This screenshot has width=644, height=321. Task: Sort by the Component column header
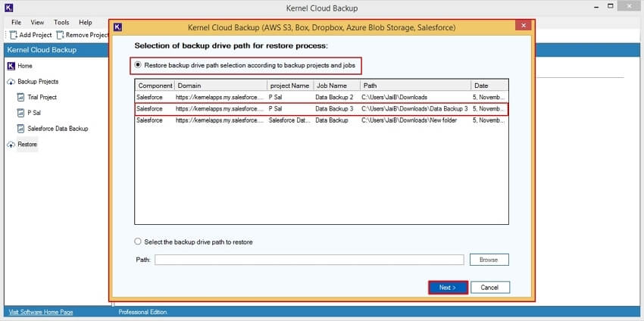pyautogui.click(x=155, y=86)
